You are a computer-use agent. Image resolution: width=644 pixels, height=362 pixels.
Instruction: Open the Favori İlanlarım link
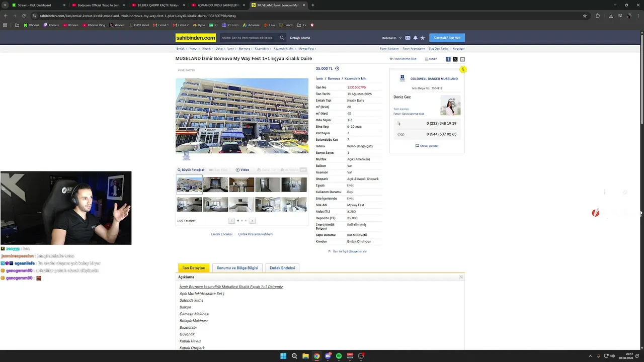(389, 49)
